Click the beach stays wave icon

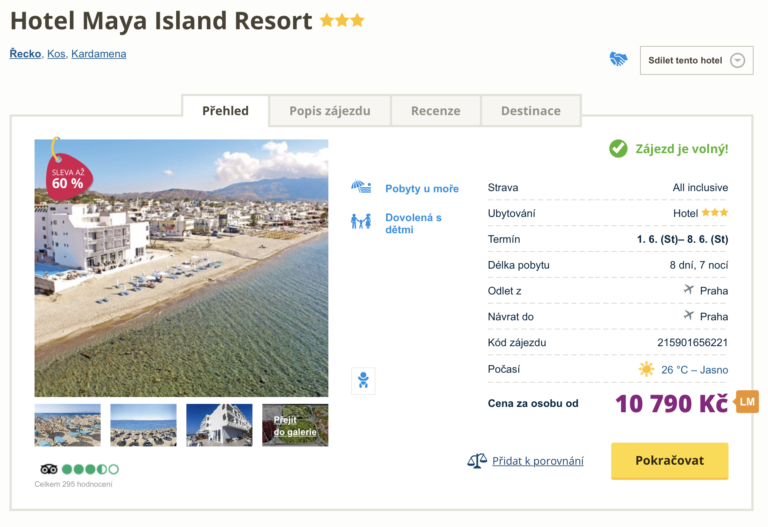pyautogui.click(x=361, y=188)
